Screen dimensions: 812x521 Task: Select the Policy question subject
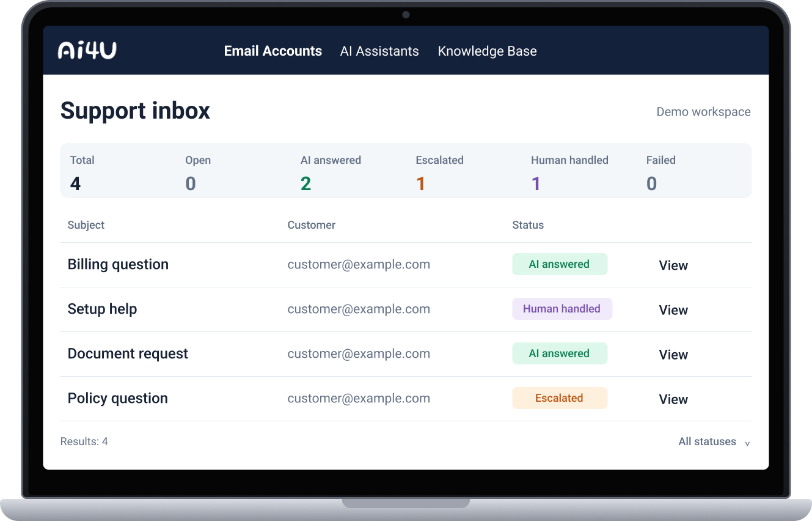tap(117, 398)
